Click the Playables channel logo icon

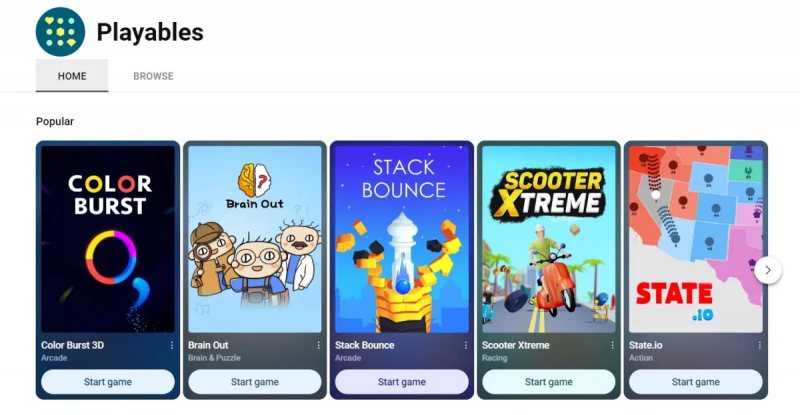point(60,32)
